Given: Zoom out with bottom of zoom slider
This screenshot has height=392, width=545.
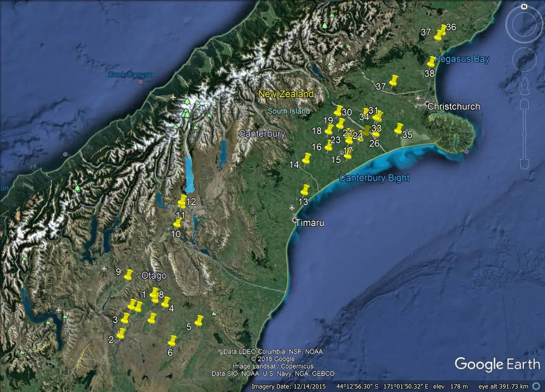Looking at the screenshot, I should click(524, 164).
